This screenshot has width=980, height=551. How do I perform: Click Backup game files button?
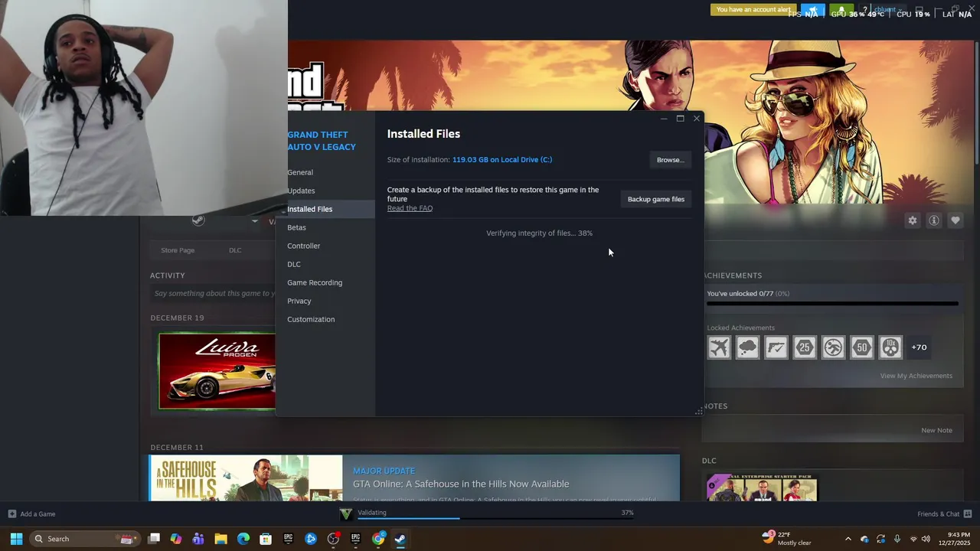pyautogui.click(x=656, y=199)
